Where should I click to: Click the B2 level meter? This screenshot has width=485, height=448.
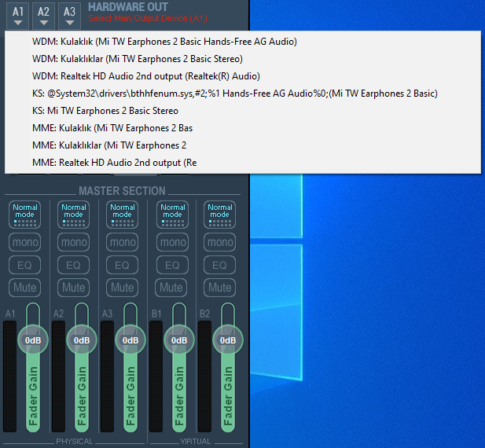[204, 376]
